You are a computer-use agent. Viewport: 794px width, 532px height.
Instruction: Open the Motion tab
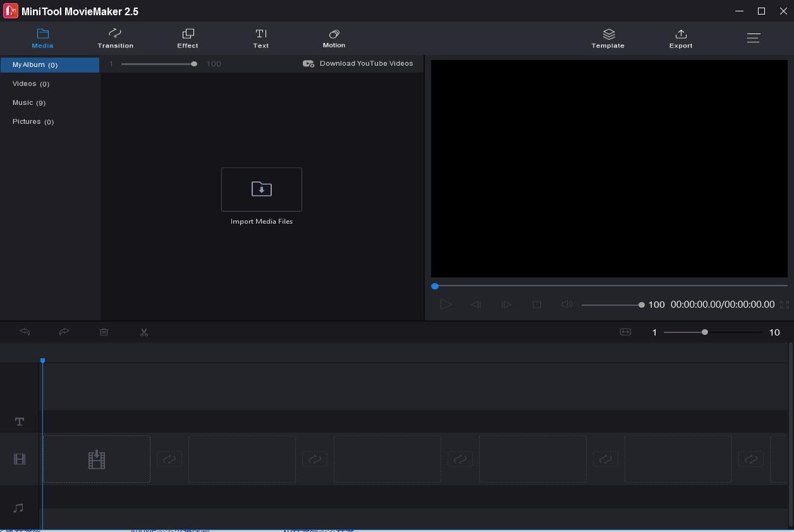coord(334,38)
